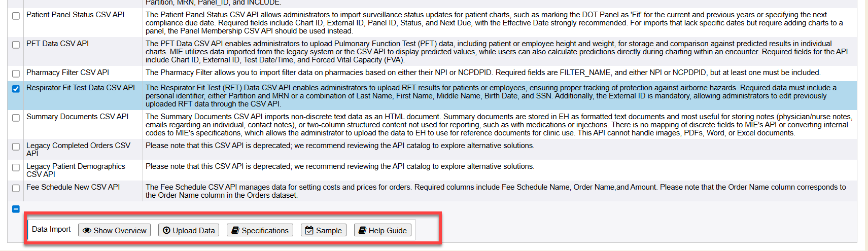Click the upload arrow icon on Upload Data

166,231
